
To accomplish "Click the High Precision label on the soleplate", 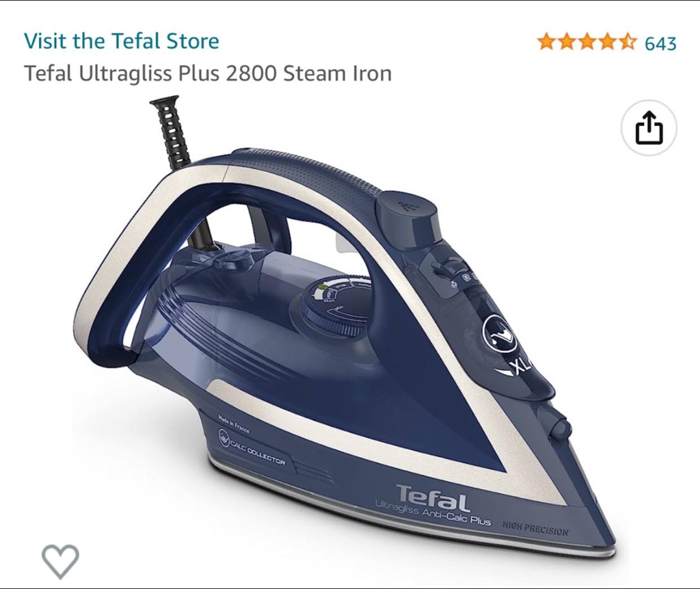I will [x=535, y=528].
